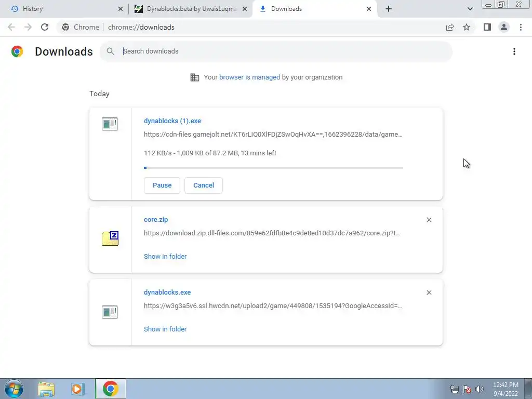Click the dynablocks (1).exe file icon
532x399 pixels.
coord(110,124)
